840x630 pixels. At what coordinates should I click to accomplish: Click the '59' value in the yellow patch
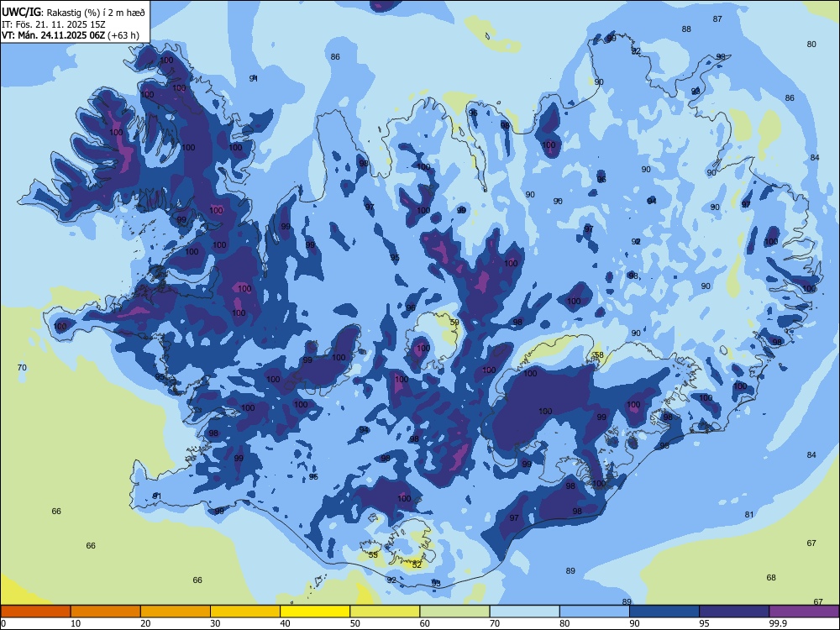point(454,323)
